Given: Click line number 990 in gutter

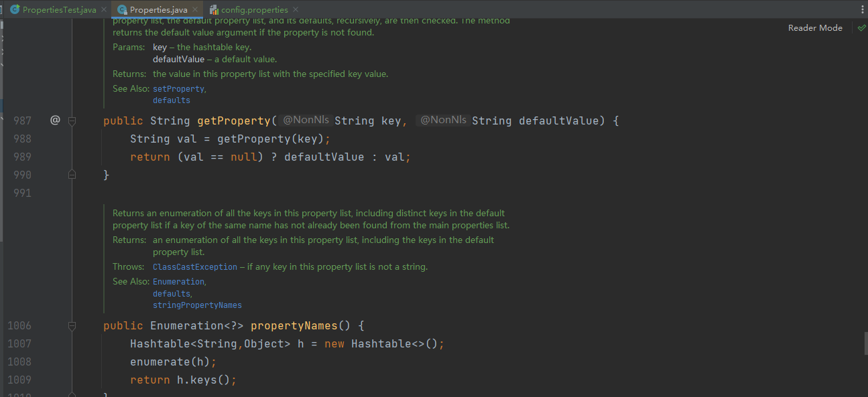Looking at the screenshot, I should [23, 175].
